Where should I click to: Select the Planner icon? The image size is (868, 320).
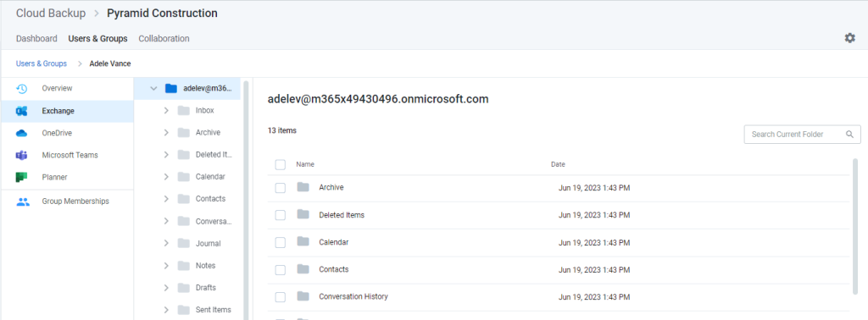click(21, 178)
